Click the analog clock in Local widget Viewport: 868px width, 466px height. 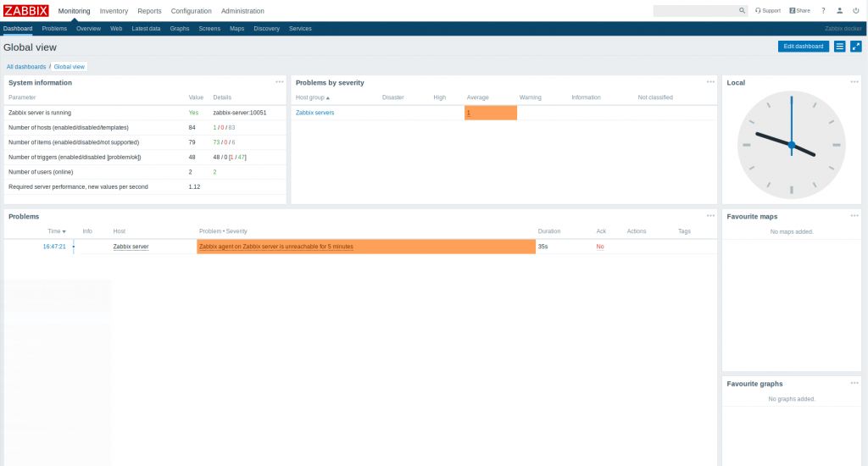(x=791, y=145)
